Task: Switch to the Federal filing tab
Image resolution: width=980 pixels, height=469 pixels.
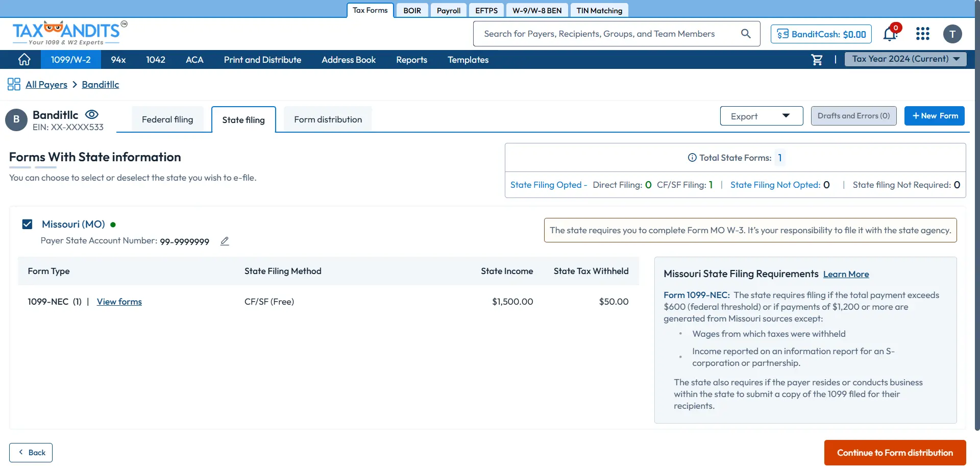Action: (x=167, y=119)
